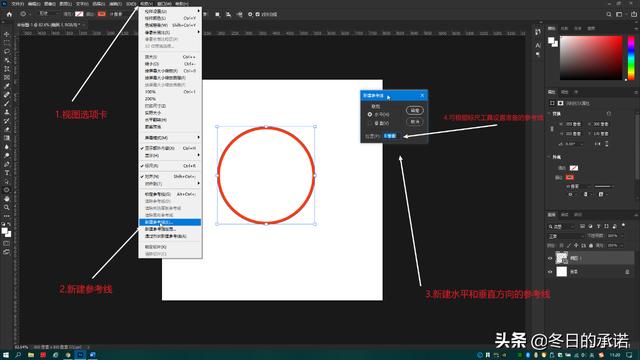The image size is (640, 360).
Task: Select the Ellipse shape tool
Action: click(x=7, y=190)
